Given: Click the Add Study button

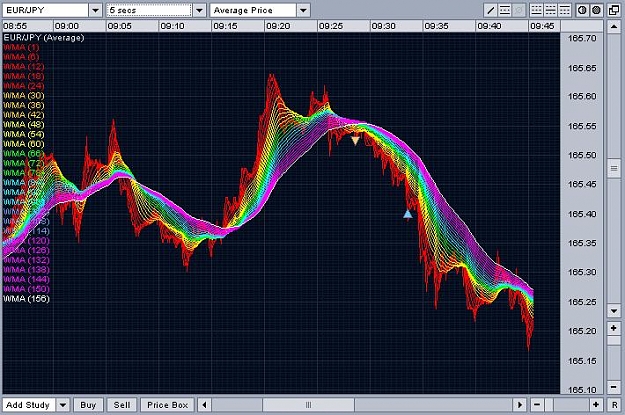Looking at the screenshot, I should pyautogui.click(x=28, y=405).
